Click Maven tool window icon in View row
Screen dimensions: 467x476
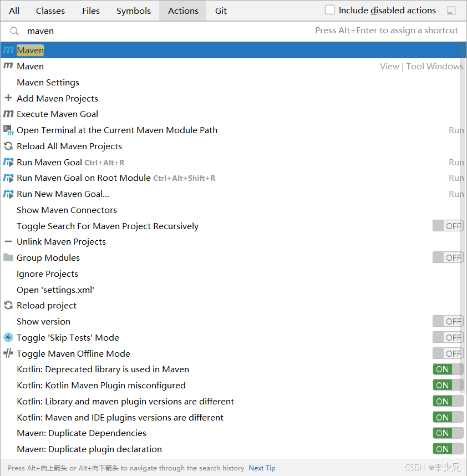(8, 66)
